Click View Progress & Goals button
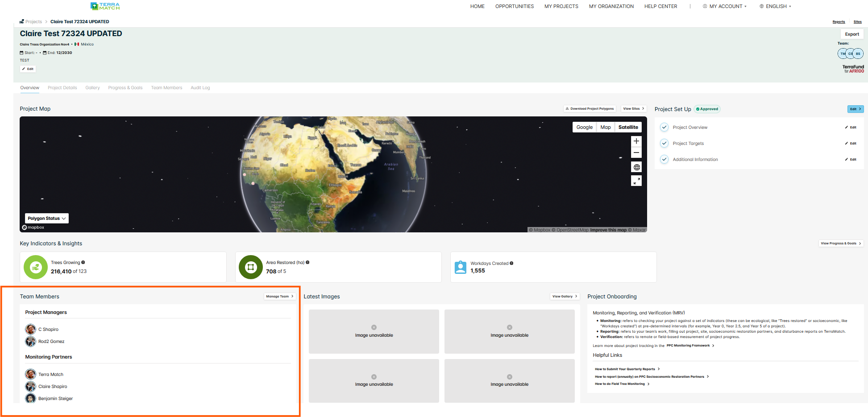This screenshot has height=417, width=868. [x=841, y=243]
